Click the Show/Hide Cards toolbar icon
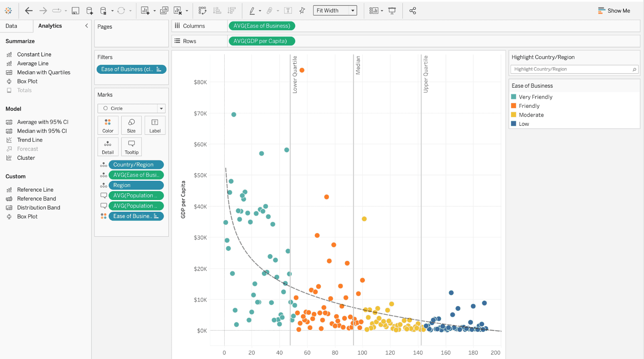 374,10
